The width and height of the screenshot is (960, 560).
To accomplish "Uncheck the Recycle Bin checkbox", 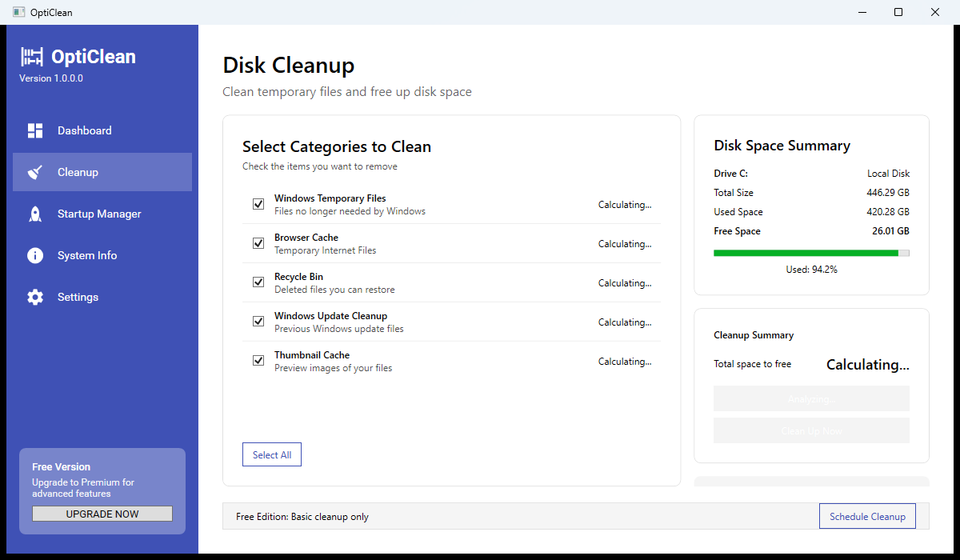I will tap(258, 282).
